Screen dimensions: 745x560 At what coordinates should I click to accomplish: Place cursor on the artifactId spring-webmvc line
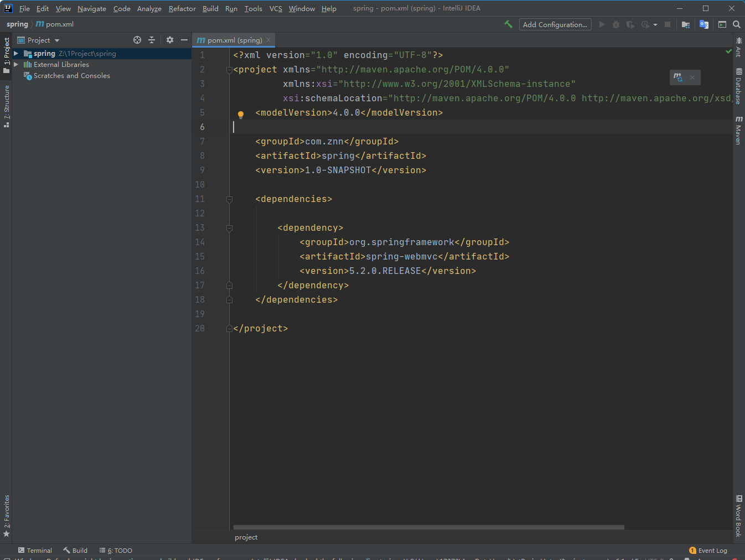(404, 257)
